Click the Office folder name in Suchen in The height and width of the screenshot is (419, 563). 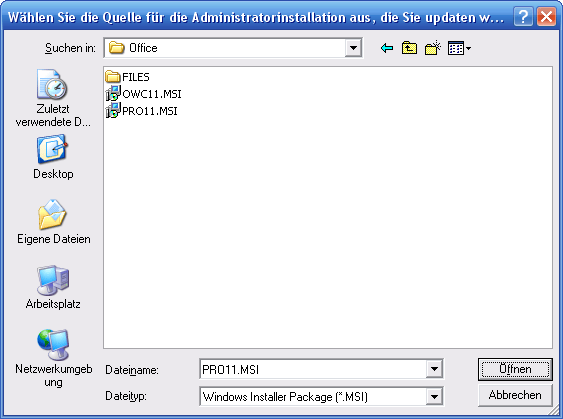(x=143, y=48)
